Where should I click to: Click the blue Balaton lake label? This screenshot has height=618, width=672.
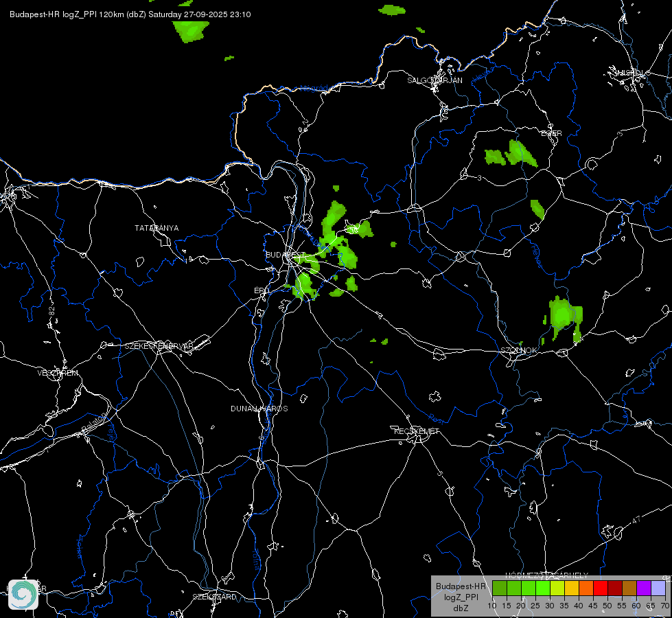tap(93, 422)
